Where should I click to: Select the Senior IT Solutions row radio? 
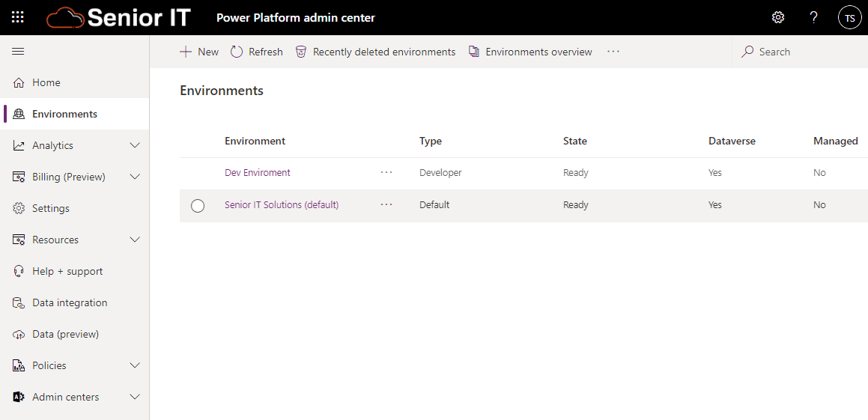pyautogui.click(x=198, y=206)
